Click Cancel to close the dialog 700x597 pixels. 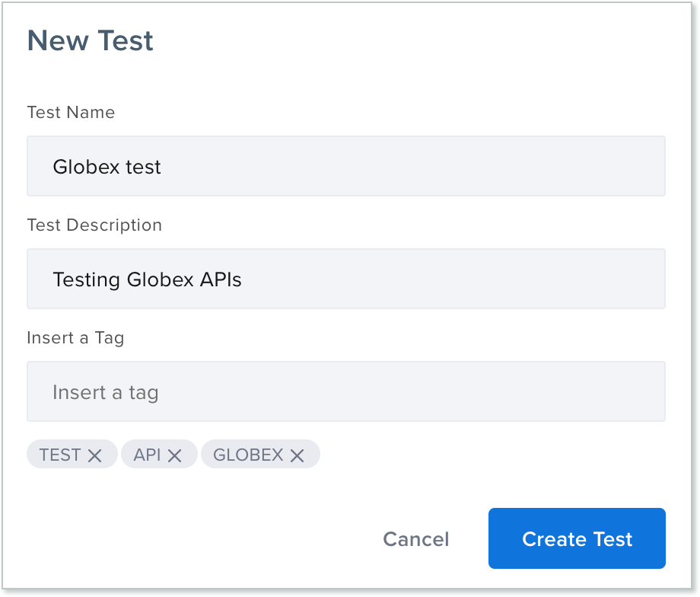(415, 538)
